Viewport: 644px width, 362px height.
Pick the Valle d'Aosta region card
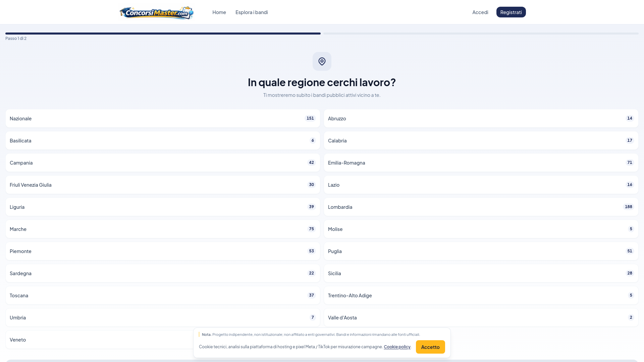coord(481,317)
